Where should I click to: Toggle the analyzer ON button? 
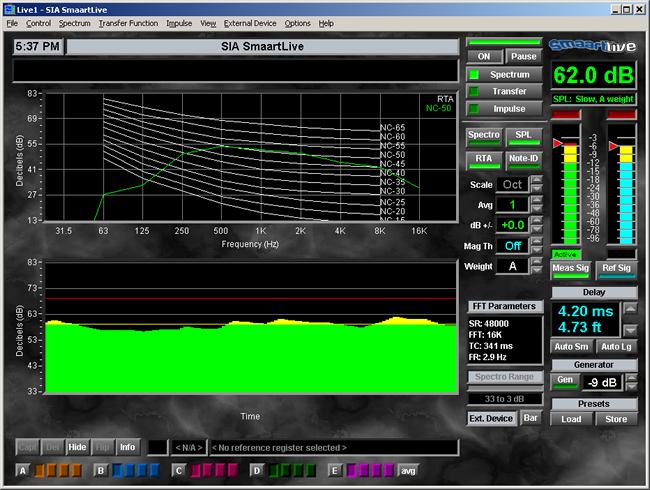coord(484,56)
